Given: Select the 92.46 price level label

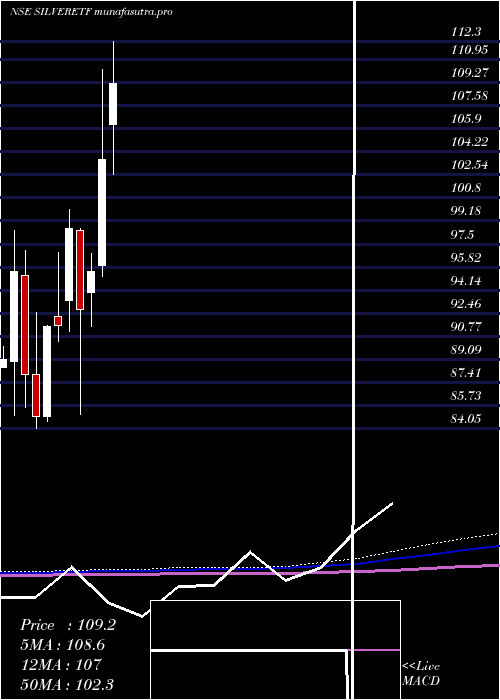Looking at the screenshot, I should click(x=466, y=304).
